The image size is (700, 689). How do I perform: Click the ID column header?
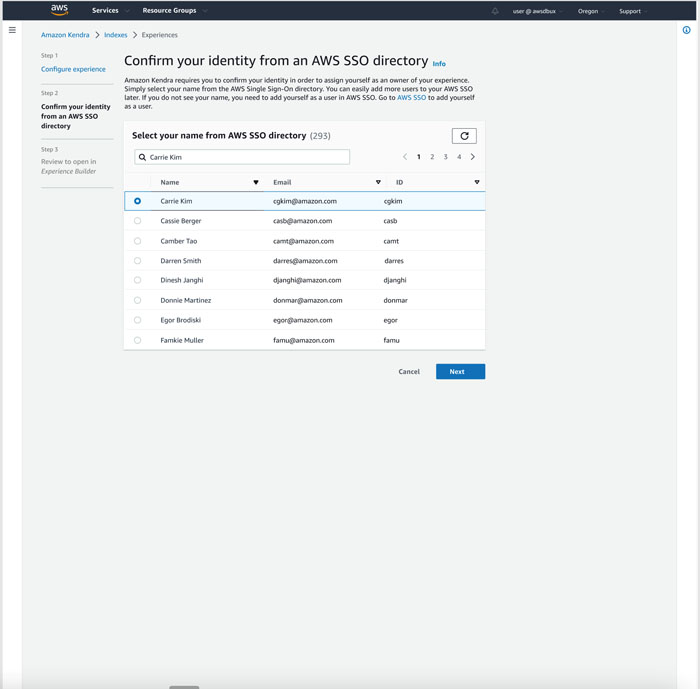[400, 182]
